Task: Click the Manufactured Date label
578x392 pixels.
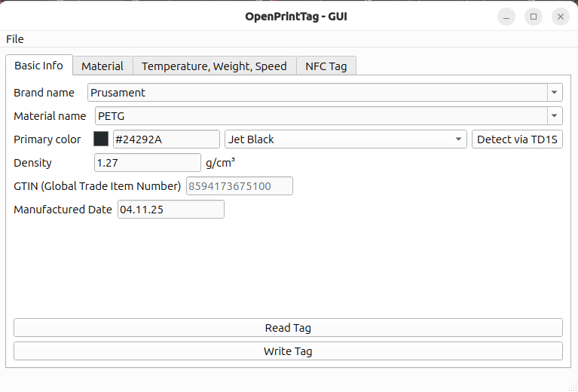Action: [63, 210]
